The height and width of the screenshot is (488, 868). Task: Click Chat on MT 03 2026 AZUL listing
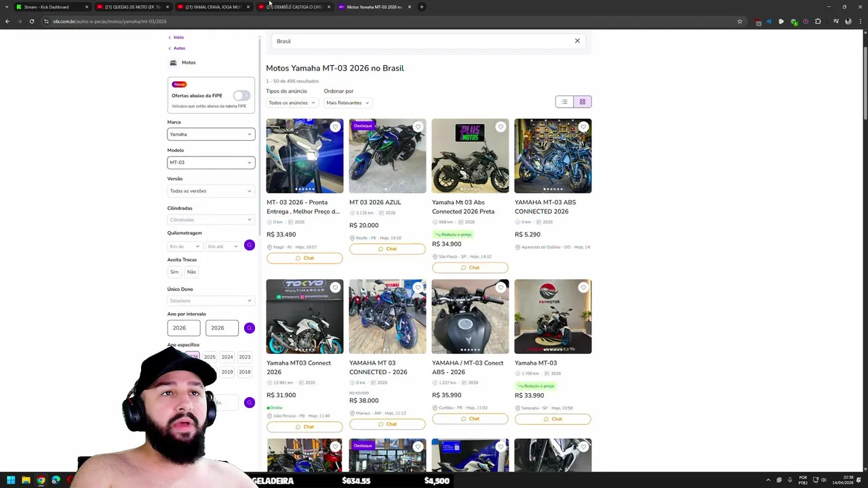[387, 249]
